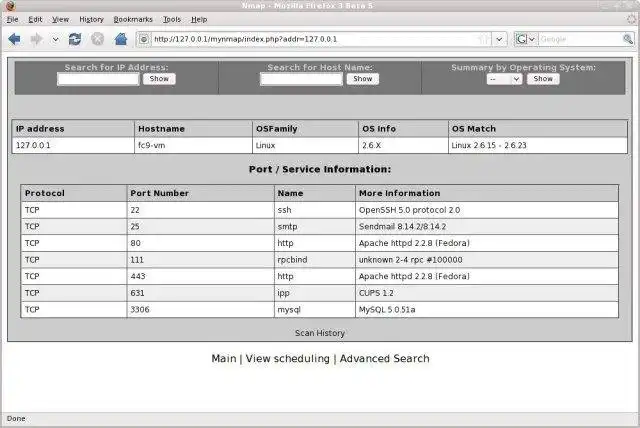
Task: Reload the current page
Action: pos(75,39)
